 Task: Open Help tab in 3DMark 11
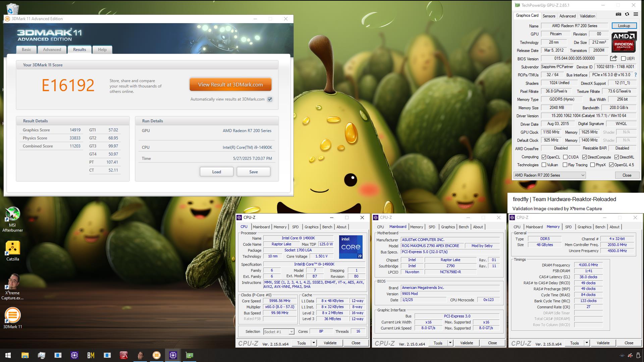coord(102,50)
